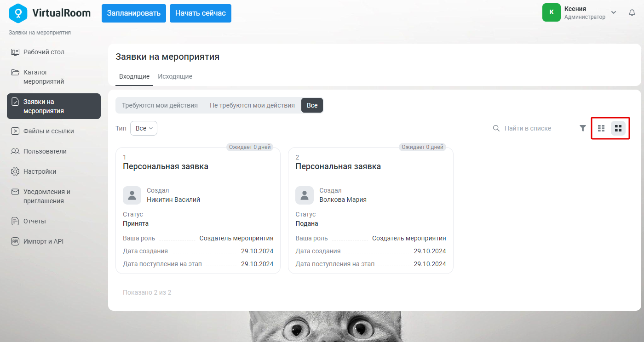644x342 pixels.
Task: Click the Пользователи people icon
Action: click(15, 151)
